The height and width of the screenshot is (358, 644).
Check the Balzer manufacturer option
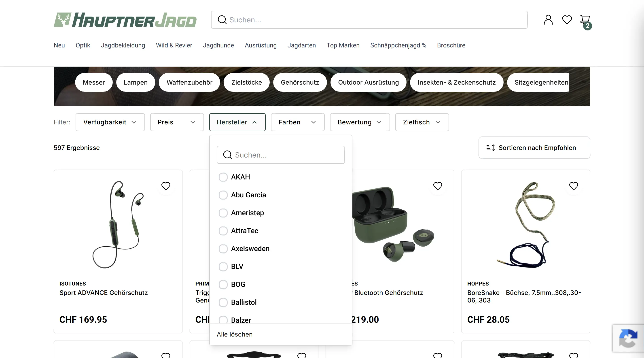(223, 320)
